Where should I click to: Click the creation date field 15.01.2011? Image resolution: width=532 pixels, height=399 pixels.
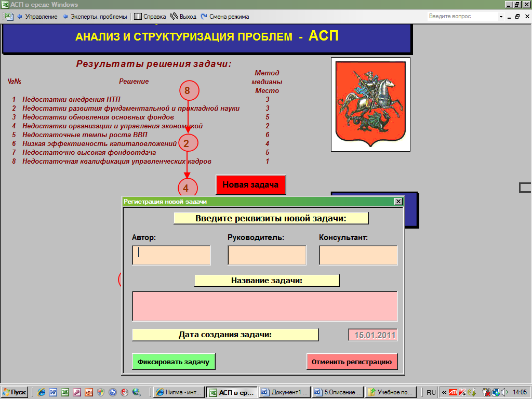[x=373, y=335]
